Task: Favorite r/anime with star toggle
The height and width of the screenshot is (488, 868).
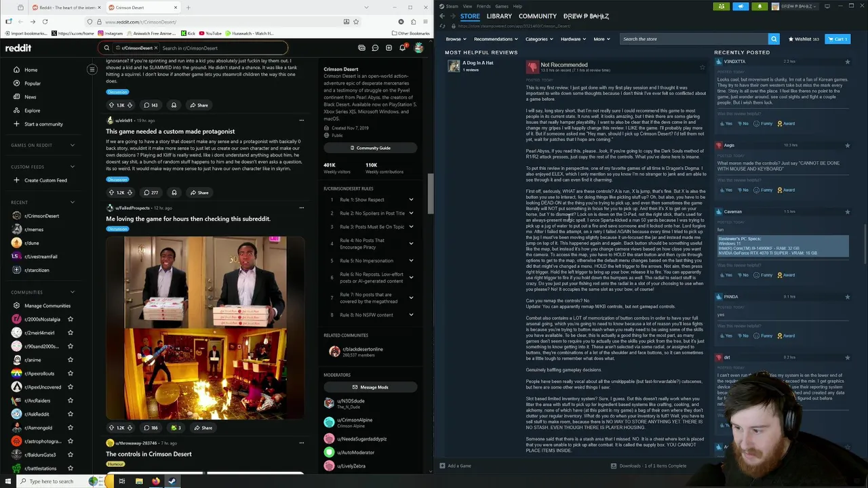Action: 70,360
